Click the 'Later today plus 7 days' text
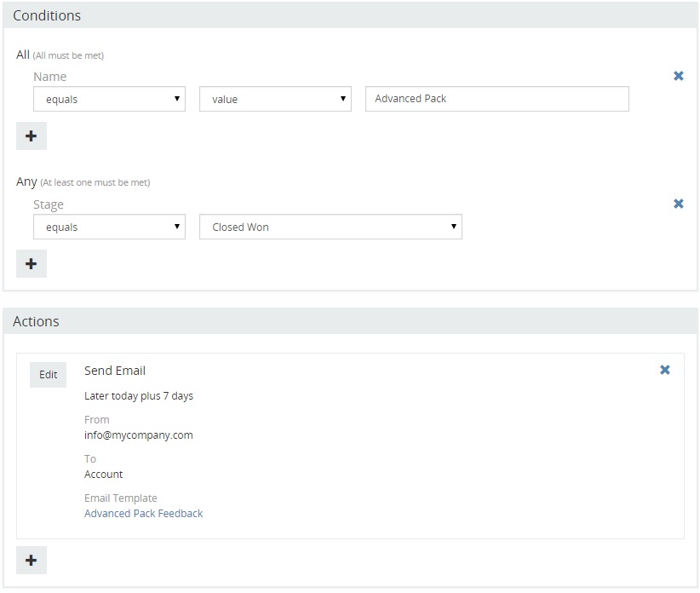The height and width of the screenshot is (593, 700). coord(139,395)
